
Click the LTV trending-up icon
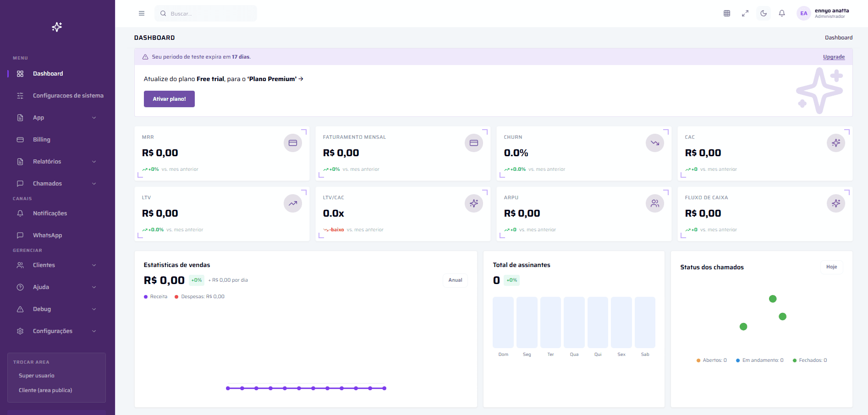coord(292,203)
